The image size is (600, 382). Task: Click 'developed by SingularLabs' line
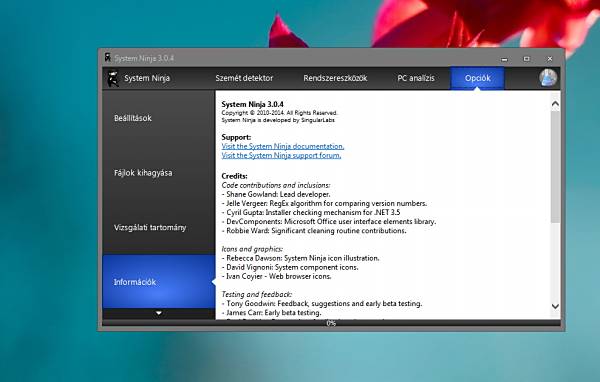pos(278,120)
